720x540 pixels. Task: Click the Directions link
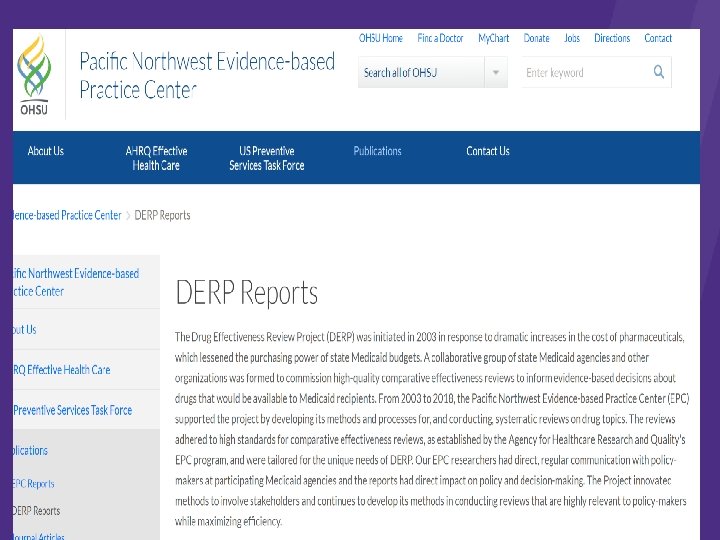(612, 38)
